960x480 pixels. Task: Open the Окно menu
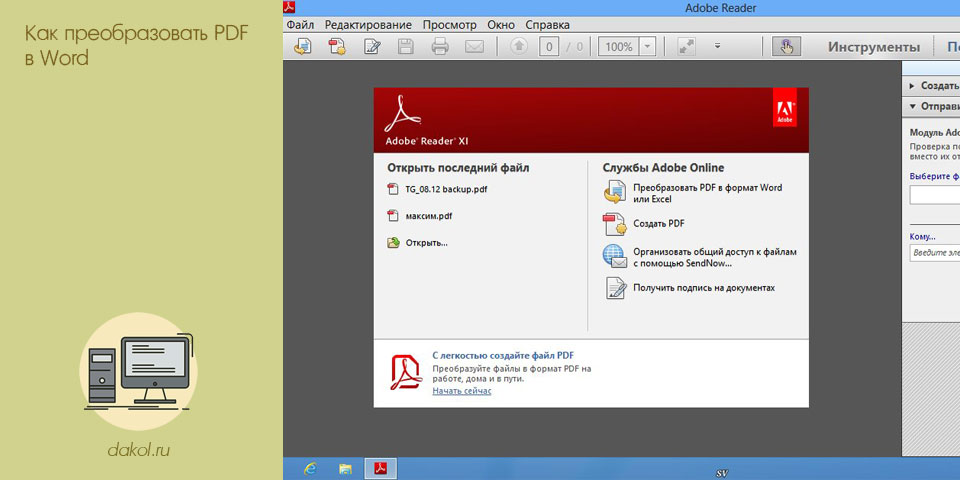[x=501, y=25]
